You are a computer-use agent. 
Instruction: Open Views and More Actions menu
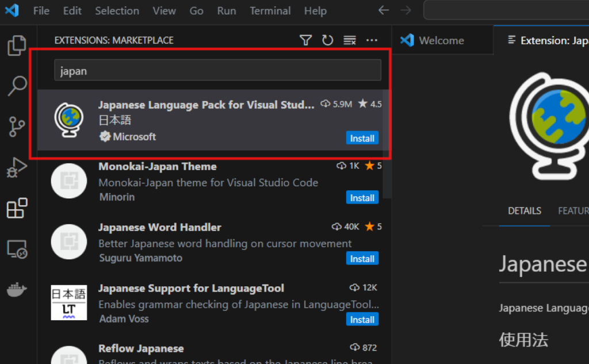click(x=372, y=40)
